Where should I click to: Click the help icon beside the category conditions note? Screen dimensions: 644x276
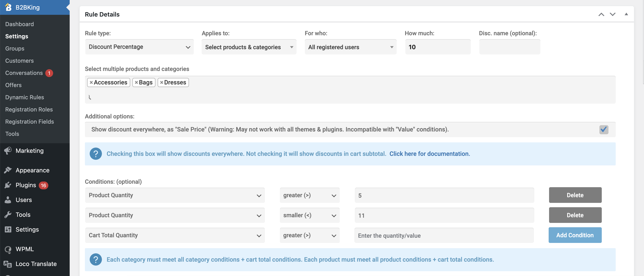click(x=96, y=259)
